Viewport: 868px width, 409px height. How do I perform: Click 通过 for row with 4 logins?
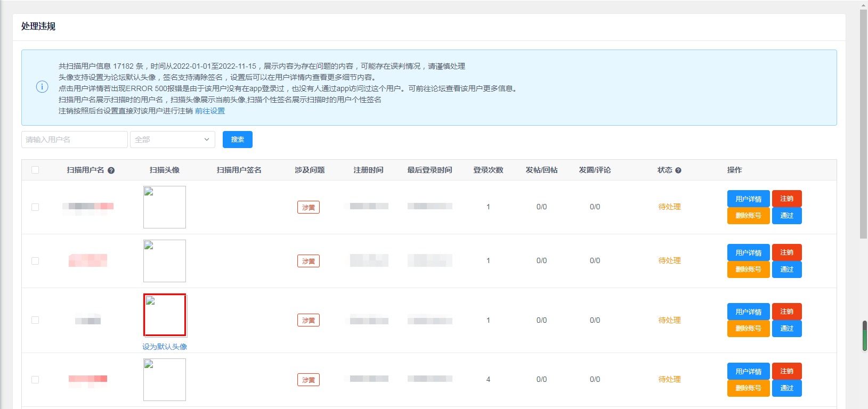coord(787,388)
